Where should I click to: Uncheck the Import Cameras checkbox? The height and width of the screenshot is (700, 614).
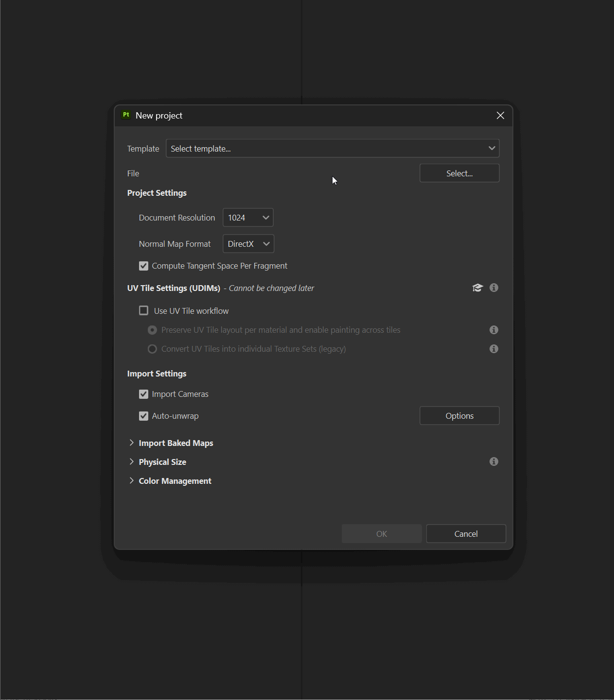tap(143, 394)
